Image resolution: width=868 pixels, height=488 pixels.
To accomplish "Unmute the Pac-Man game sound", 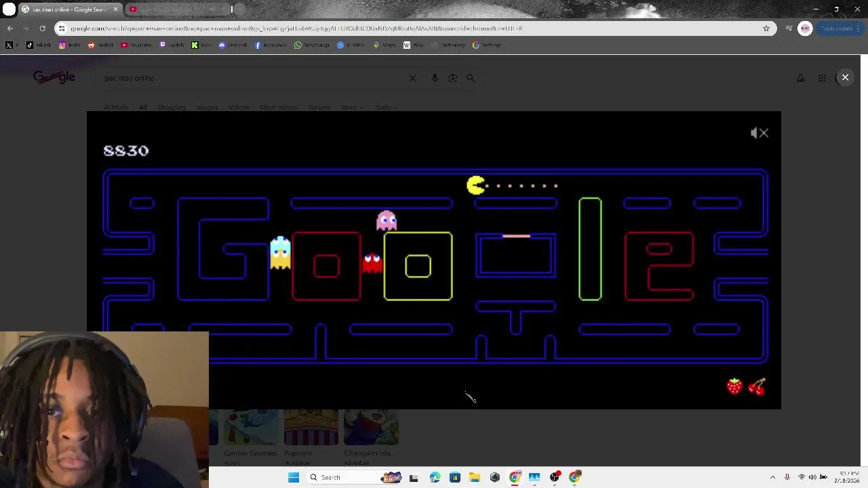I will point(759,133).
